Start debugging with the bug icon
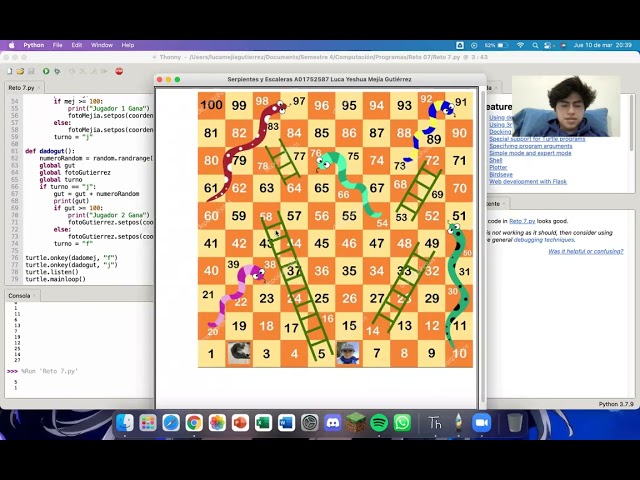 coord(57,71)
